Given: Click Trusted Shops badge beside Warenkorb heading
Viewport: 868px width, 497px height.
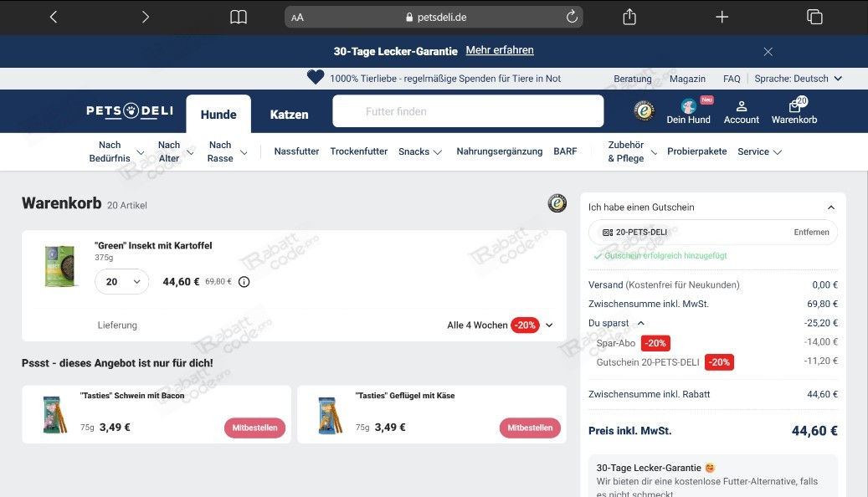Looking at the screenshot, I should click(x=557, y=203).
